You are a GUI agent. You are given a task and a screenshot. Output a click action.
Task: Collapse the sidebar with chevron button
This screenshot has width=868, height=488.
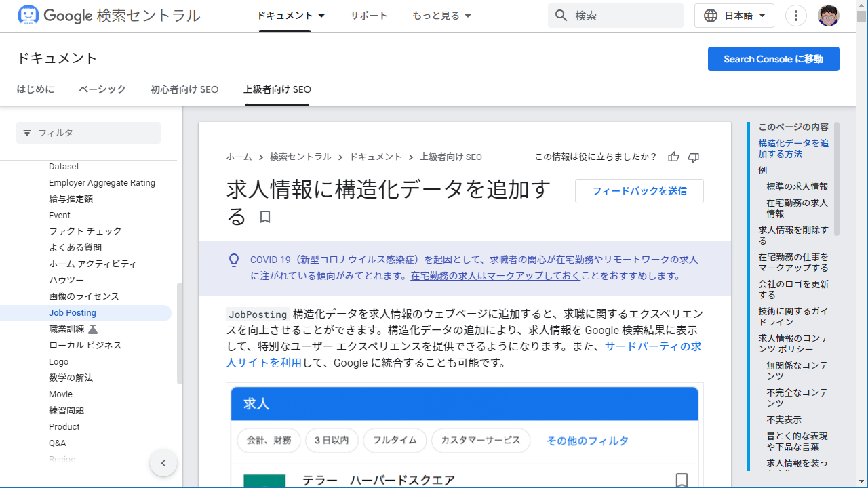(x=163, y=463)
